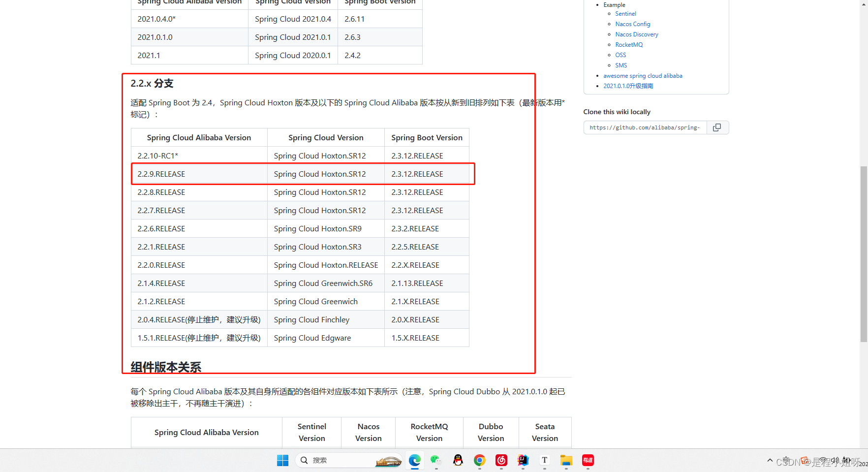This screenshot has width=868, height=472.
Task: Click the RocketMQ Version column header
Action: pos(430,433)
